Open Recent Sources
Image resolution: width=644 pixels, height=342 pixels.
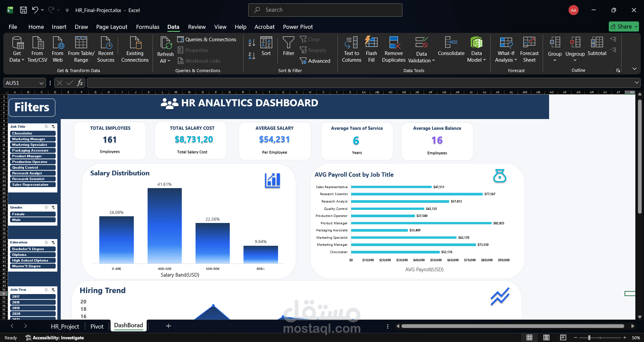(x=106, y=49)
